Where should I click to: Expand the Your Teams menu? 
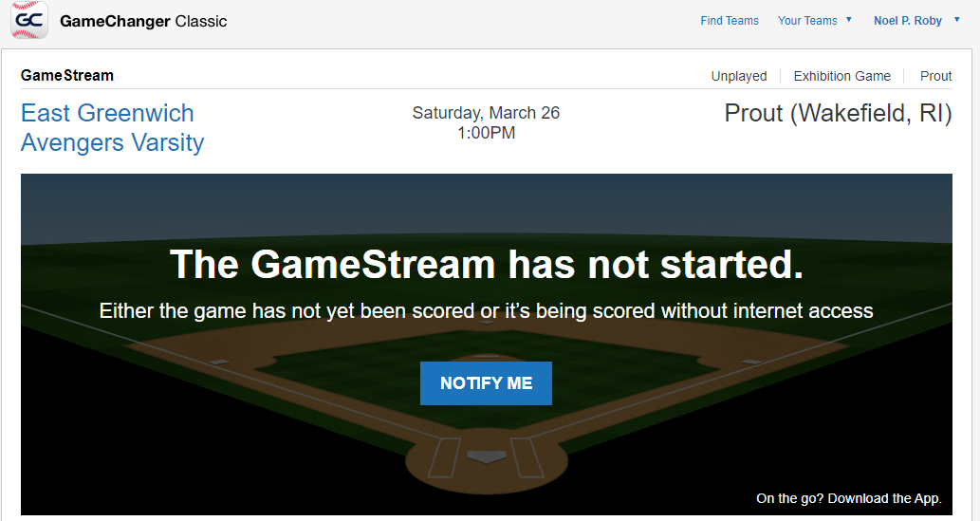point(807,21)
